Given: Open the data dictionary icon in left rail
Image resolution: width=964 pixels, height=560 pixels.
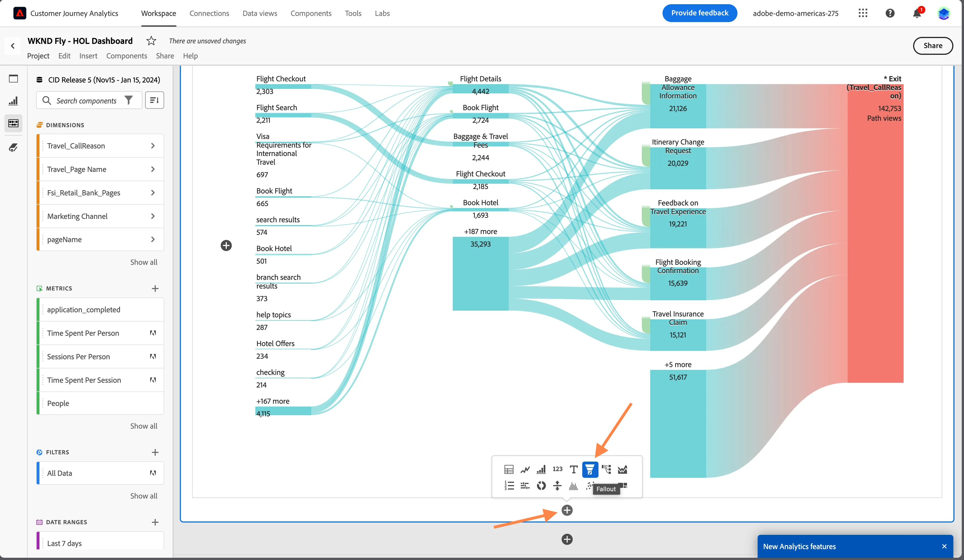Looking at the screenshot, I should point(13,147).
